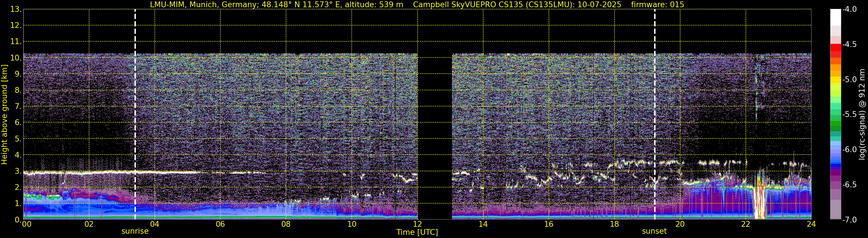The height and width of the screenshot is (238, 868).
Task: Click the "2." tick label on the height axis
Action: pos(18,188)
